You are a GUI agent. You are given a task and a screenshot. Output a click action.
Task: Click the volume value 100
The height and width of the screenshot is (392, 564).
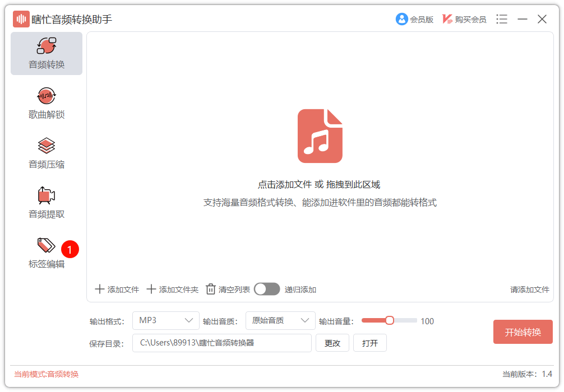427,321
